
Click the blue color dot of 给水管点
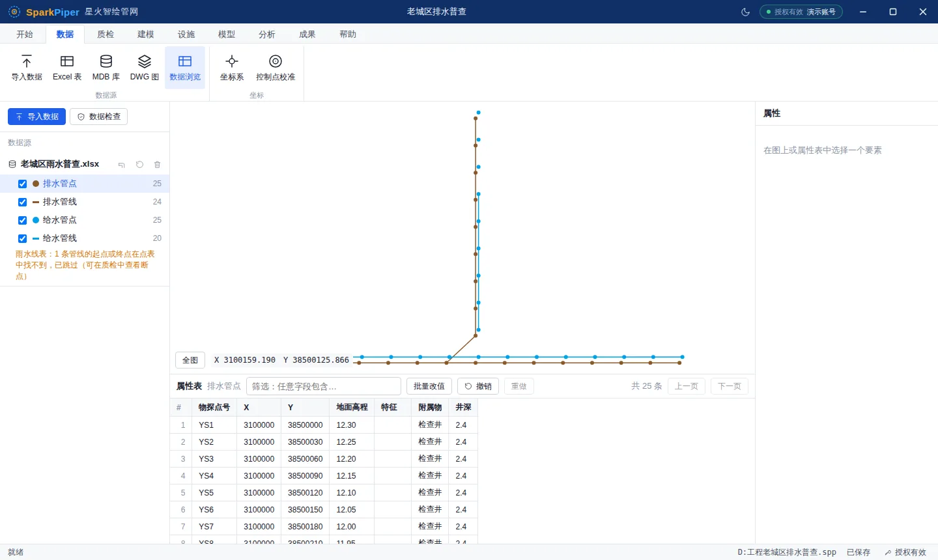click(x=36, y=220)
